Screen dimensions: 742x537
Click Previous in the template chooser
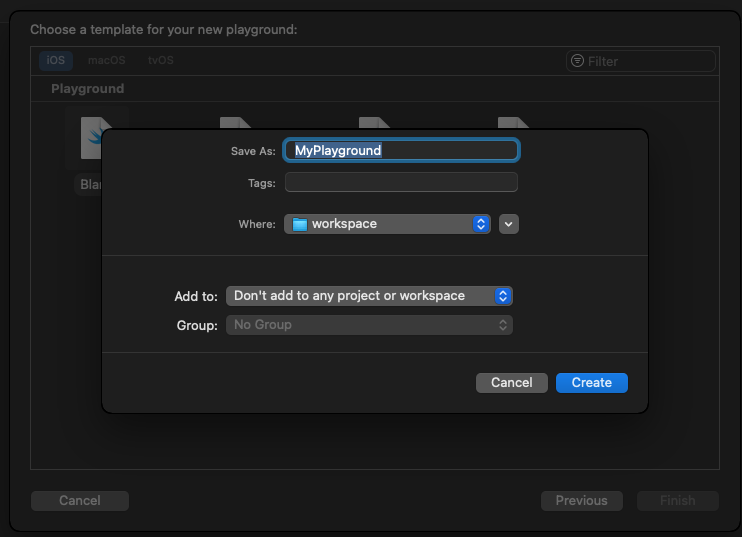tap(581, 501)
